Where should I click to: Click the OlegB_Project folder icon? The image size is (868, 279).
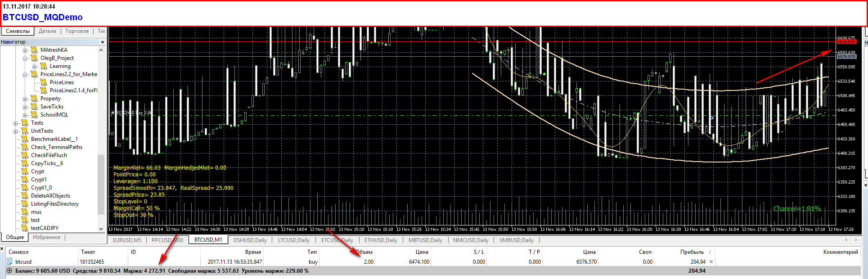34,58
